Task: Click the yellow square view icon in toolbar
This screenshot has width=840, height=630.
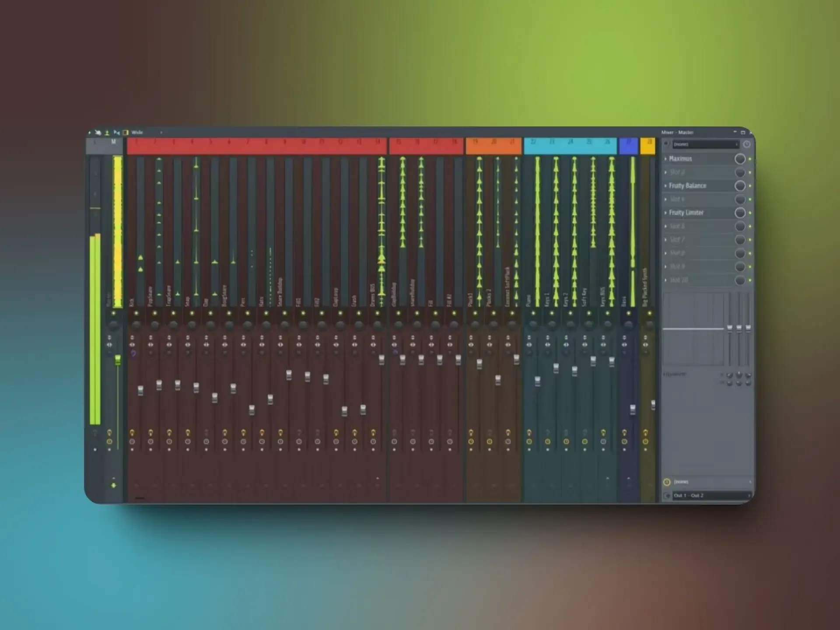Action: click(126, 133)
